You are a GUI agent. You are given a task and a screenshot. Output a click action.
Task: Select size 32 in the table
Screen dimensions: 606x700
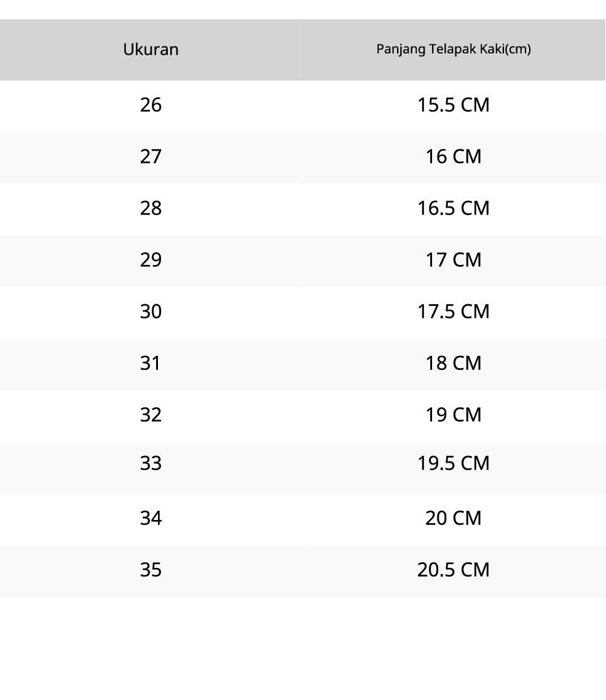click(151, 415)
